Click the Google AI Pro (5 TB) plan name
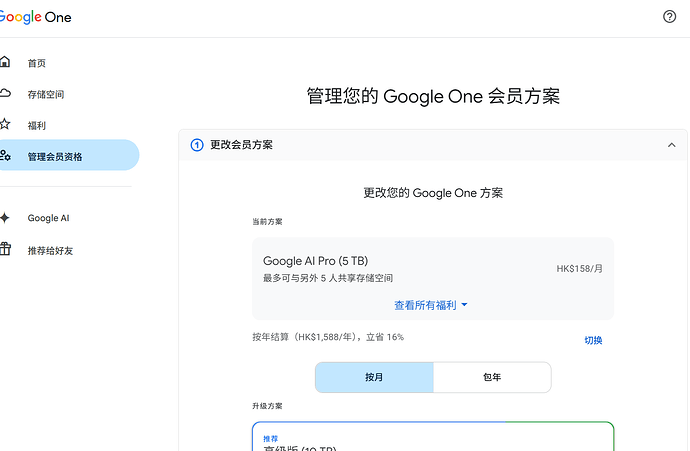Screen dimensions: 690x451 tap(316, 261)
